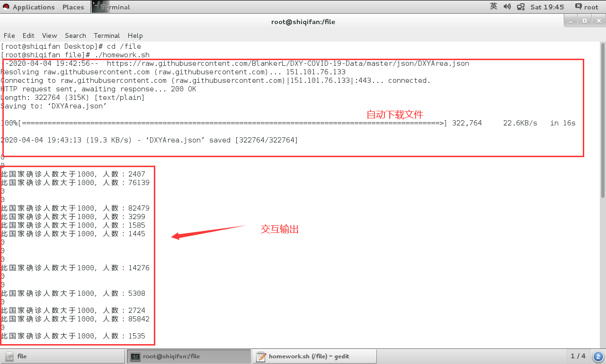Open the View menu
This screenshot has width=606, height=364.
[x=49, y=36]
